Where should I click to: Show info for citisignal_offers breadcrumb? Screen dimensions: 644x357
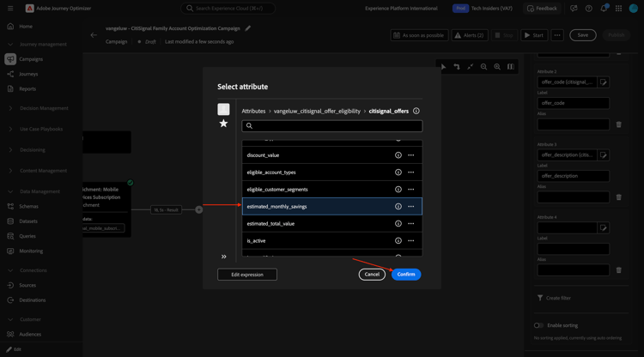(416, 112)
